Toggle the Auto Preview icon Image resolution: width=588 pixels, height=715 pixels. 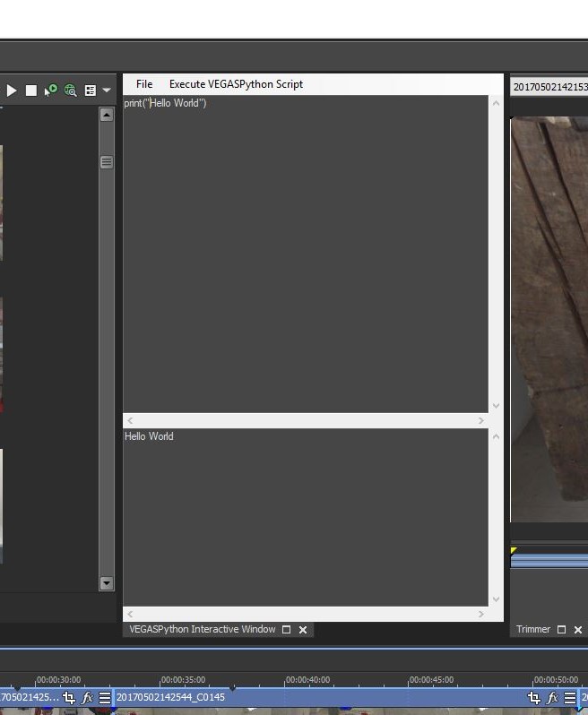pyautogui.click(x=51, y=90)
